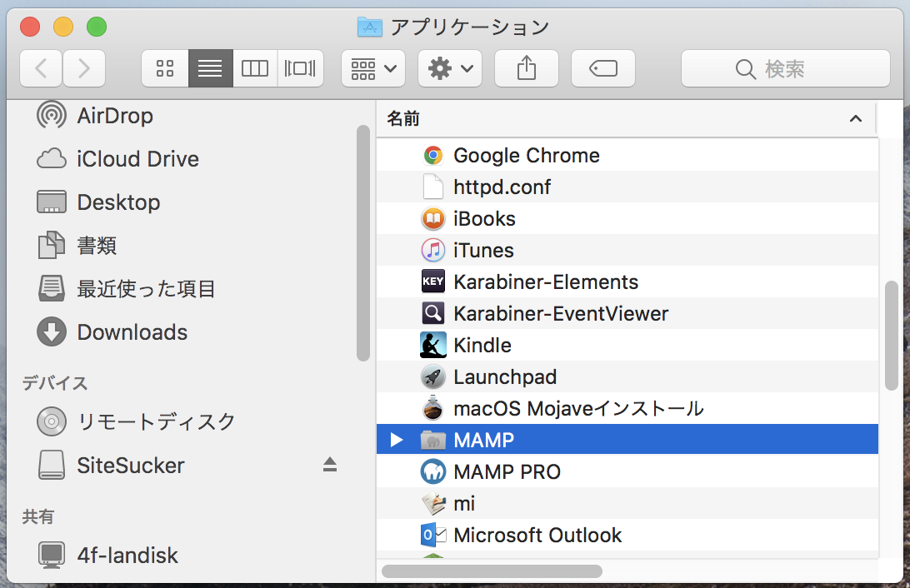
Task: Click the Launchpad rocket icon
Action: pos(432,377)
